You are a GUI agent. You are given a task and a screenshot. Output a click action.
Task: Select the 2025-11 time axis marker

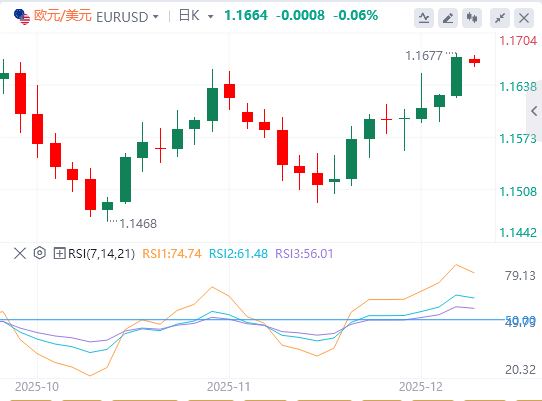coord(228,386)
